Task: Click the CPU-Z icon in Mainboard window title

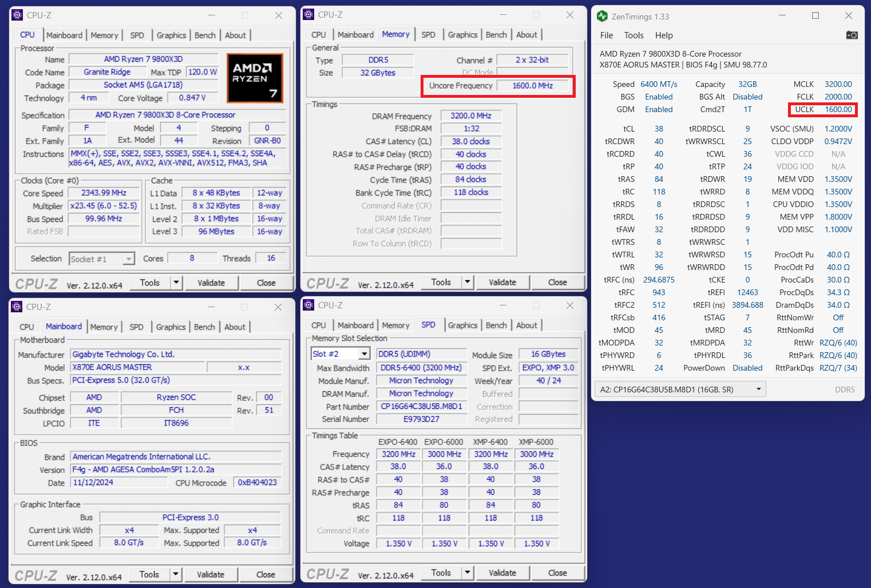Action: [x=17, y=307]
